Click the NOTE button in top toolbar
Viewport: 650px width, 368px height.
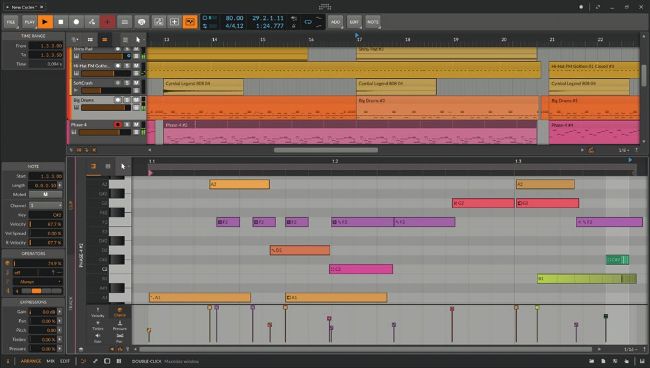[x=372, y=22]
